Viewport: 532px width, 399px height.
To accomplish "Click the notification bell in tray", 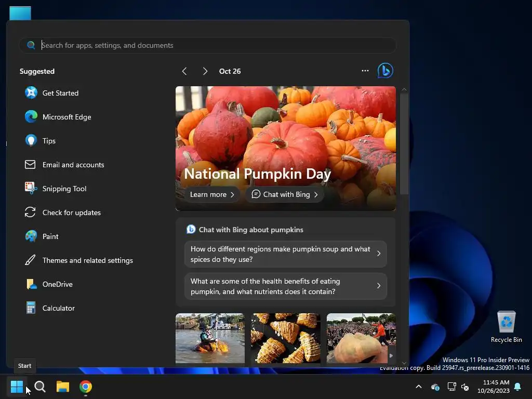I will [x=518, y=387].
